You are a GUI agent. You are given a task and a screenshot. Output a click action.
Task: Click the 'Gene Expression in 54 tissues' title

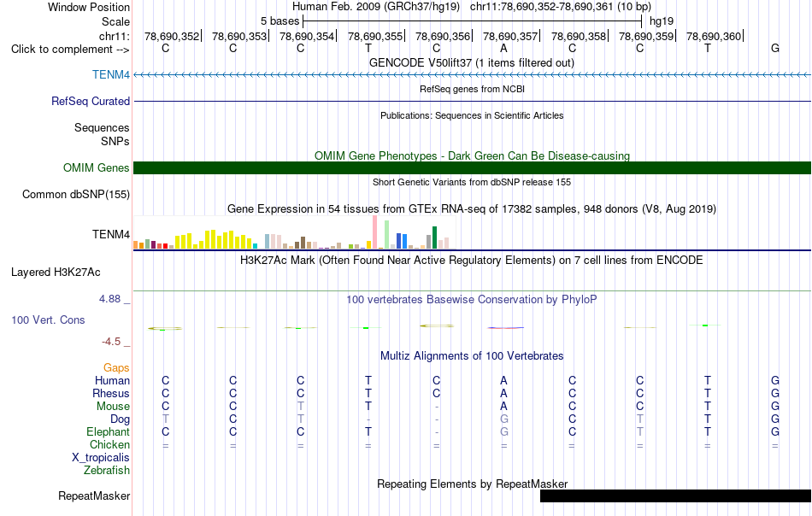[x=472, y=209]
